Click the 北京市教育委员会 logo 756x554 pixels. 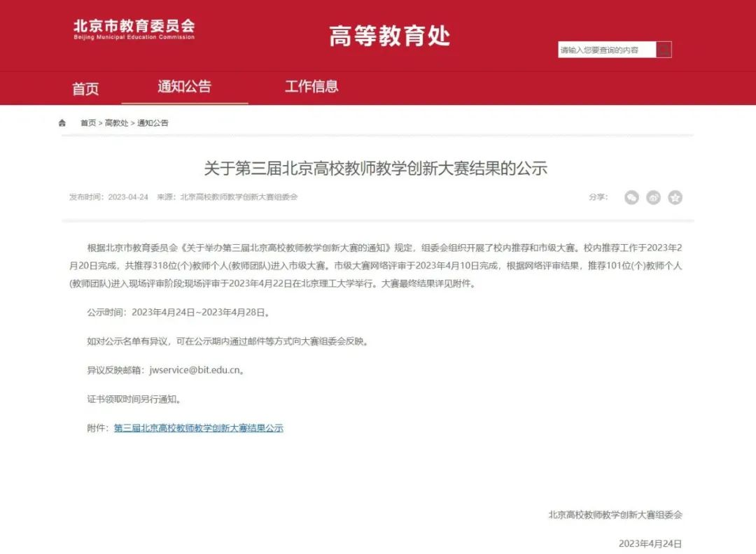(x=134, y=29)
